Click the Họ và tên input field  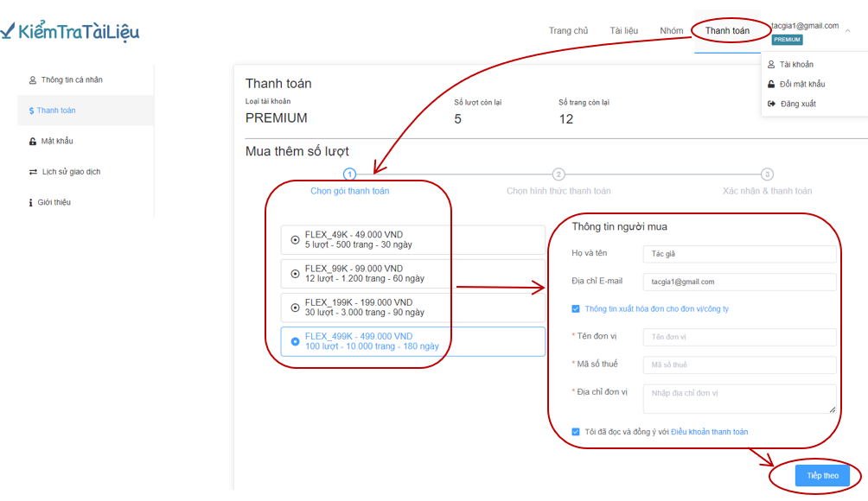(739, 254)
